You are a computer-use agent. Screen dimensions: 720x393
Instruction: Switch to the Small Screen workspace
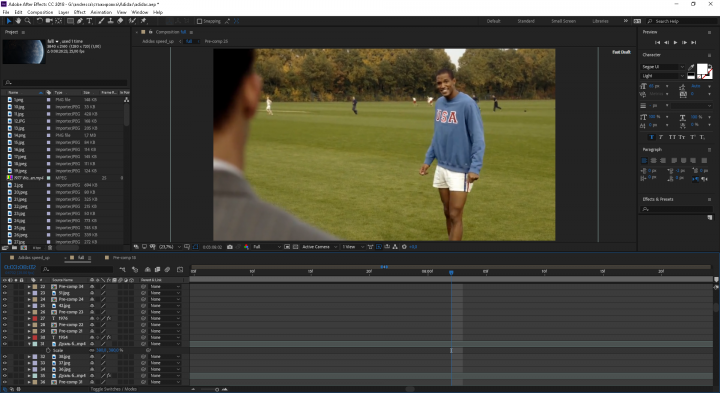(x=563, y=21)
